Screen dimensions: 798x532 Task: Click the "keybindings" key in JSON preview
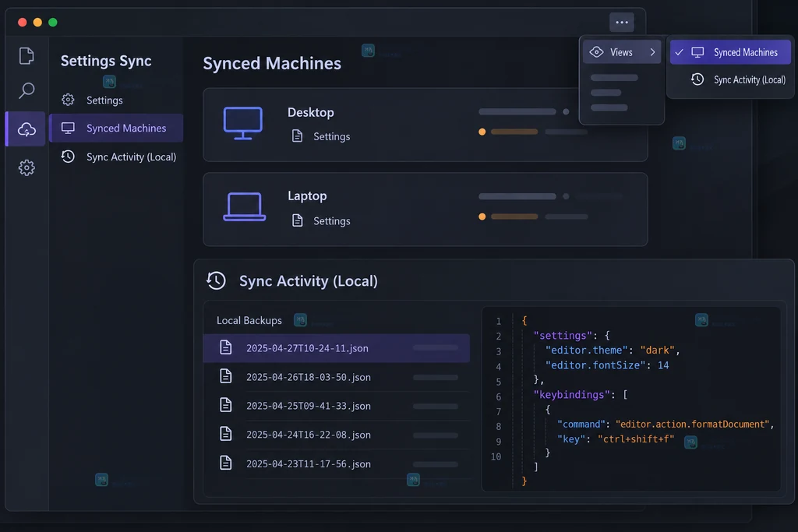(x=571, y=395)
